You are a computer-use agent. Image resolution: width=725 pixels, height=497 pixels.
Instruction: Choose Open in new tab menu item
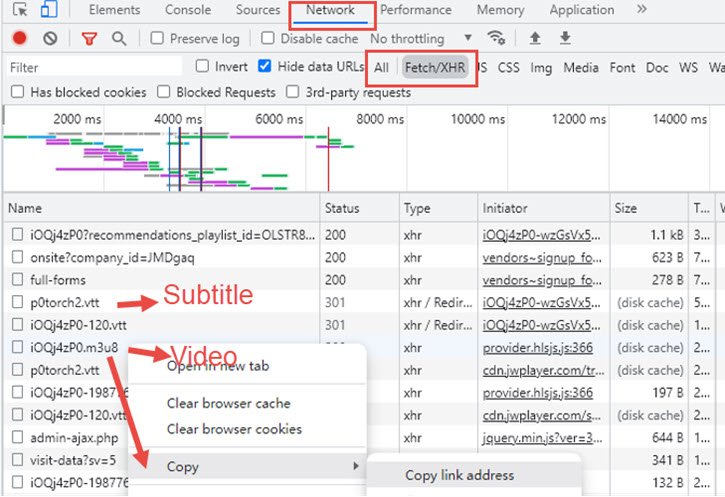point(218,366)
